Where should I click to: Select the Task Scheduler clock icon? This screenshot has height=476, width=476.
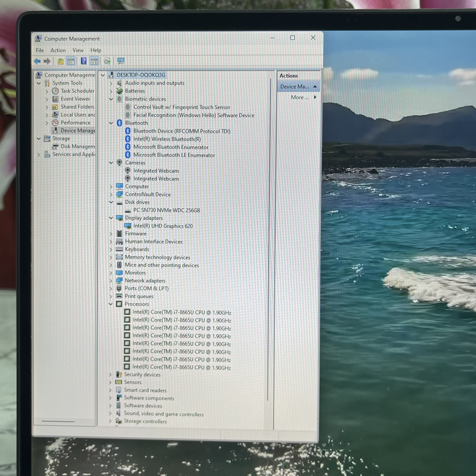[55, 91]
